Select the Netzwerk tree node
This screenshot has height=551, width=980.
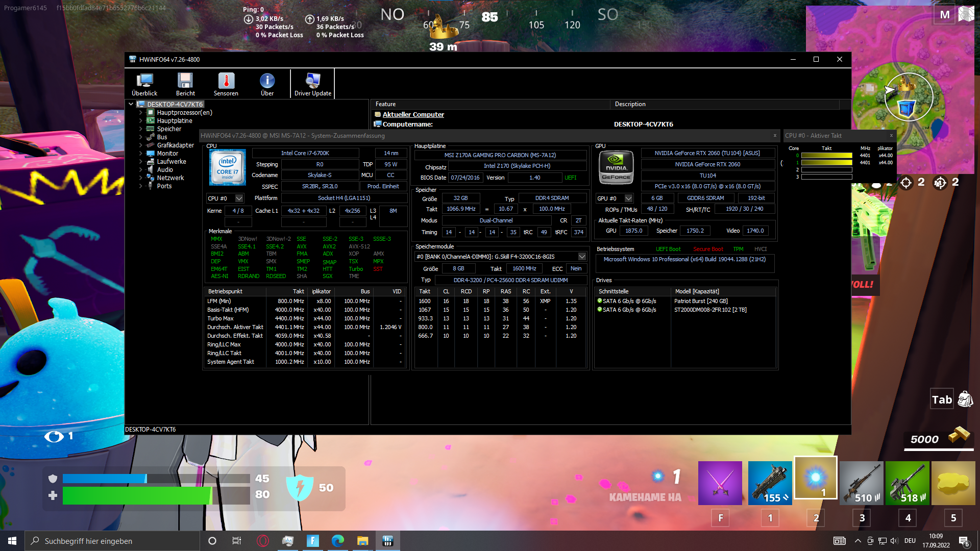[170, 178]
